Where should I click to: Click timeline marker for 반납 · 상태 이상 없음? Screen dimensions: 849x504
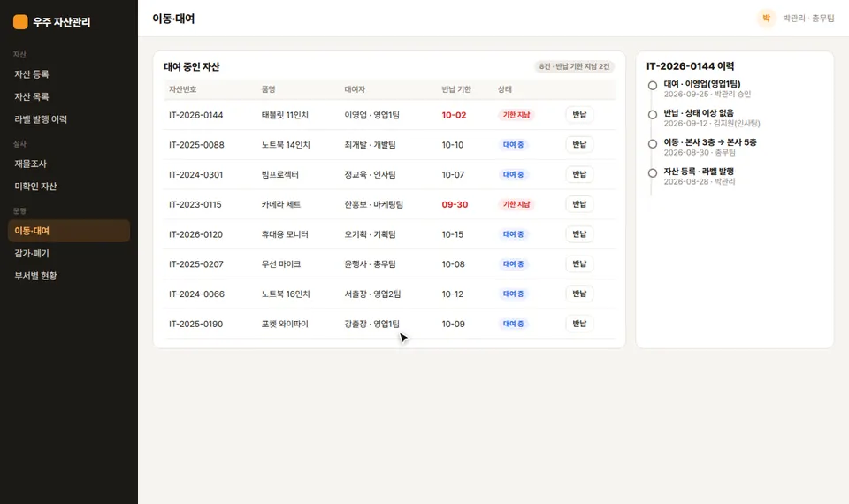pos(653,115)
